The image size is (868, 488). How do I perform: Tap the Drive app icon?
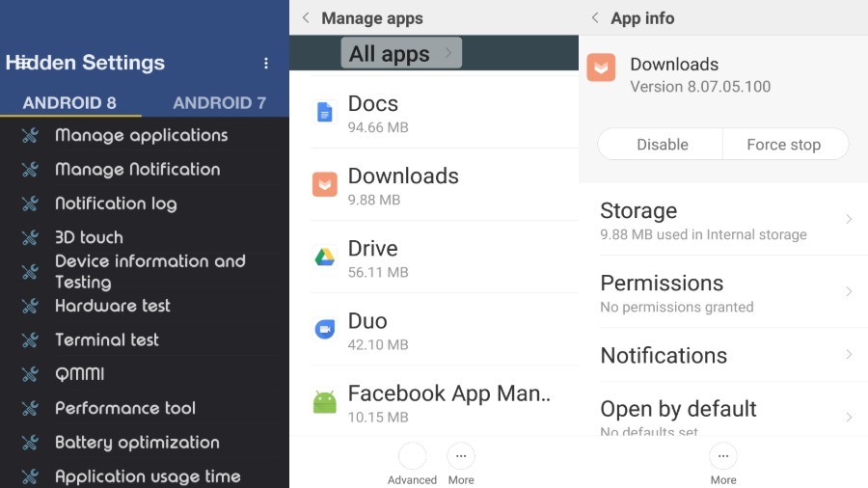tap(325, 258)
